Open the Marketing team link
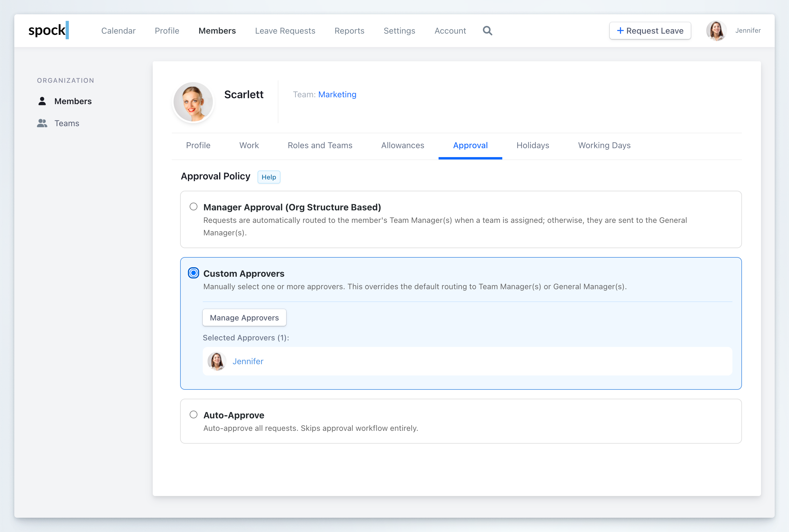This screenshot has width=789, height=532. [337, 94]
